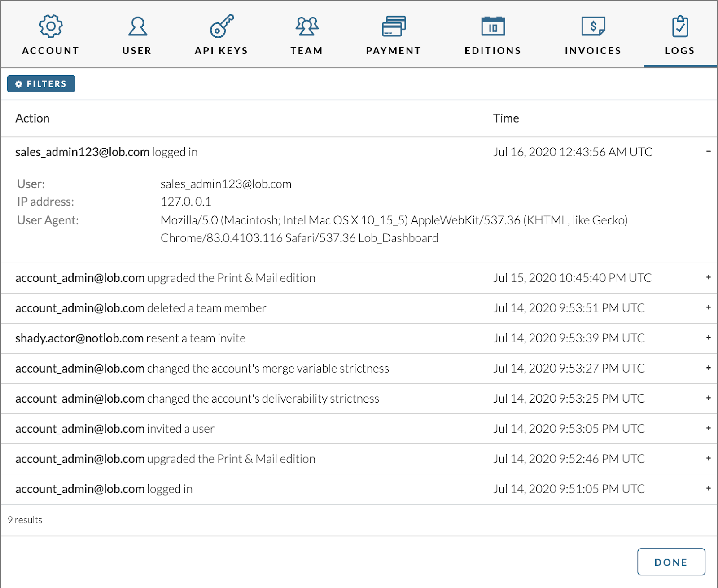Click the Time column header

click(x=506, y=118)
